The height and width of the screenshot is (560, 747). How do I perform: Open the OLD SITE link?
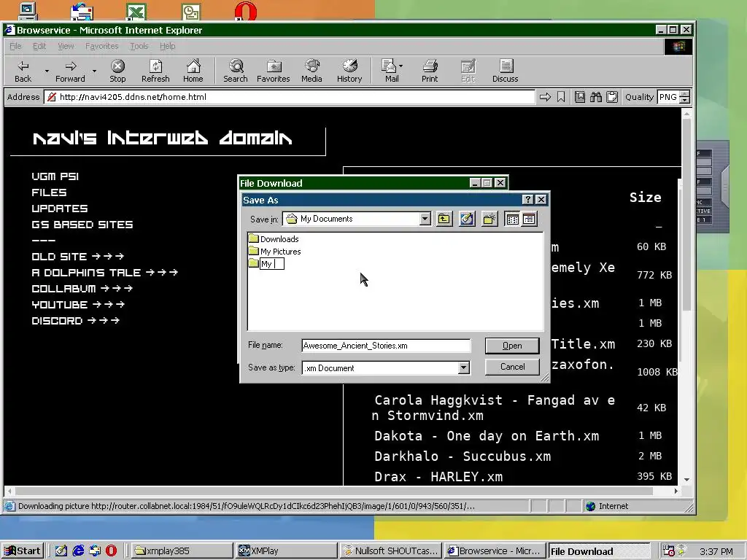tap(77, 257)
